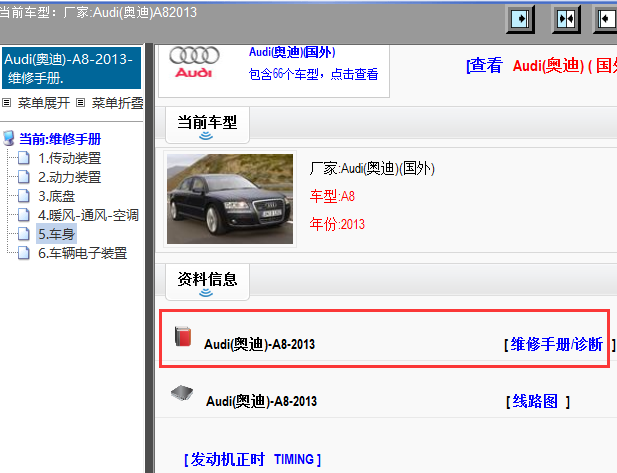Image resolution: width=617 pixels, height=473 pixels.
Task: Click the Audi(奥迪)-A8-2013-维修手册 header
Action: (x=71, y=68)
